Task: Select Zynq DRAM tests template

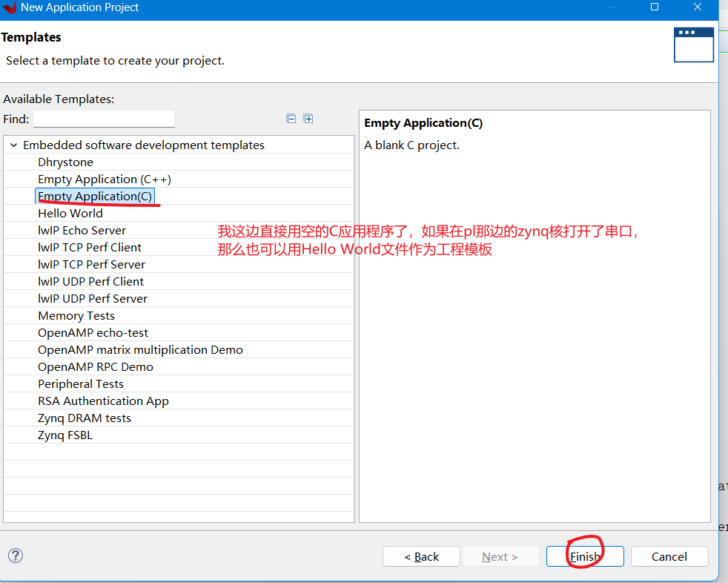Action: coord(85,418)
